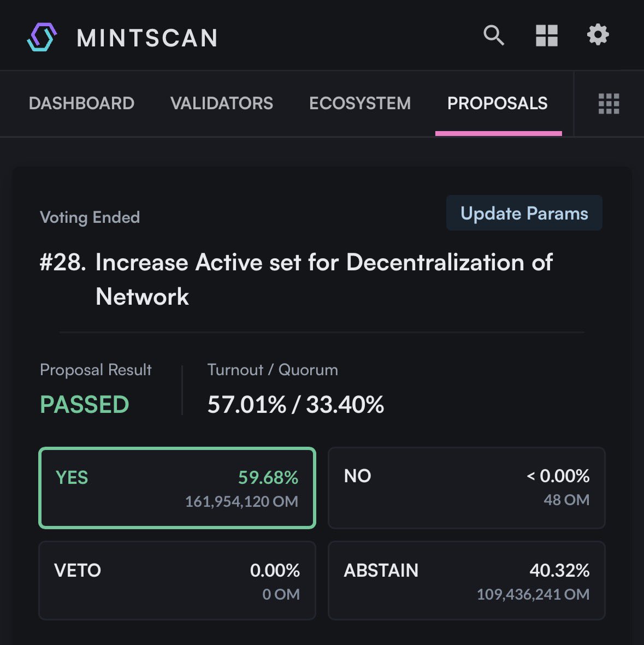Open the Ecosystem tab
This screenshot has height=645, width=644.
tap(360, 103)
